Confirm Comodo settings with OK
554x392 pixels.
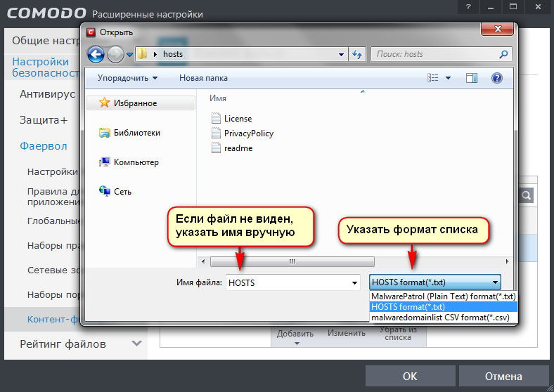click(x=410, y=376)
